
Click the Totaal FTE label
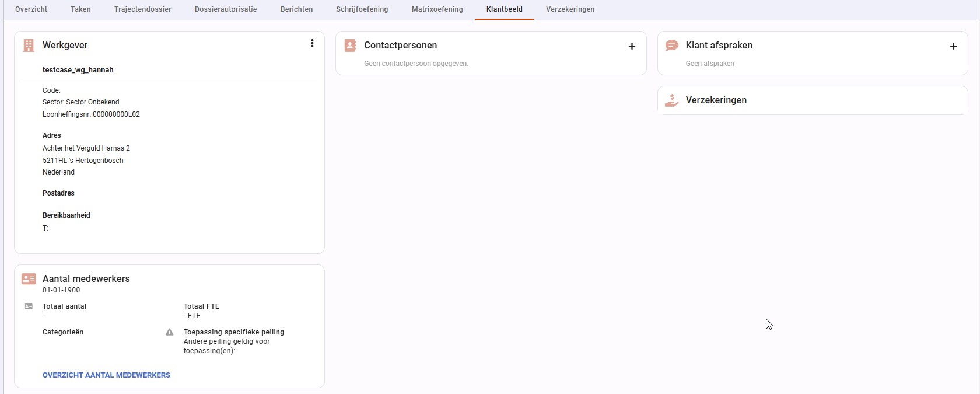(x=201, y=306)
